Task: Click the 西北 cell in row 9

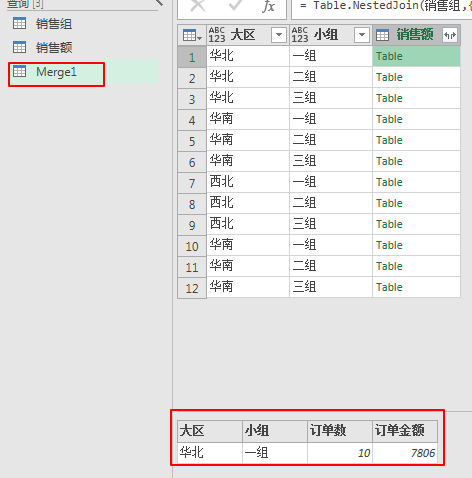Action: coord(248,224)
